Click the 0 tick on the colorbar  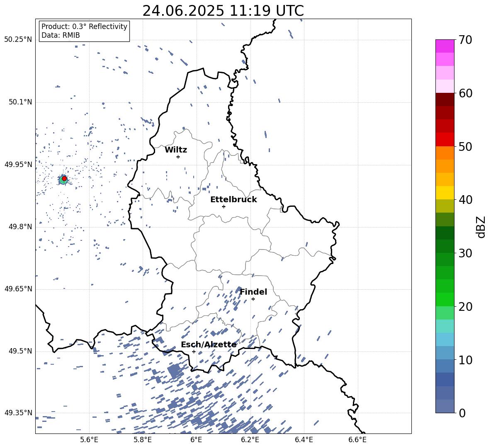462,413
